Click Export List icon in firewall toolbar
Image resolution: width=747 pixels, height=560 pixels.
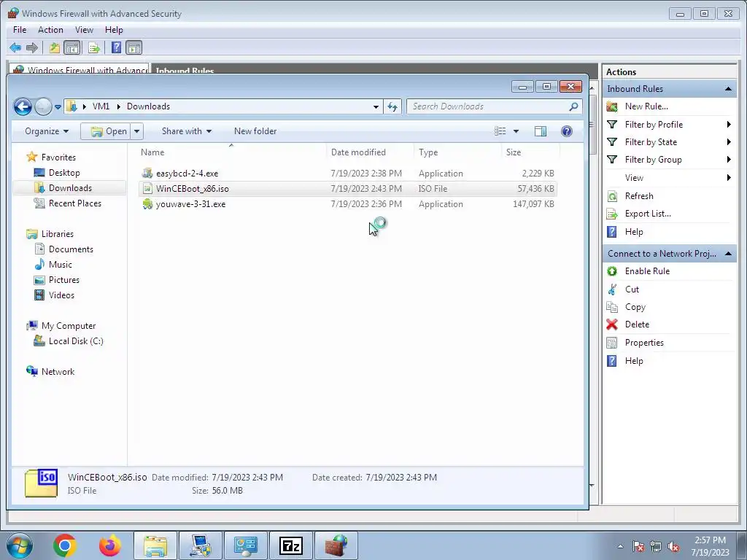pos(94,47)
